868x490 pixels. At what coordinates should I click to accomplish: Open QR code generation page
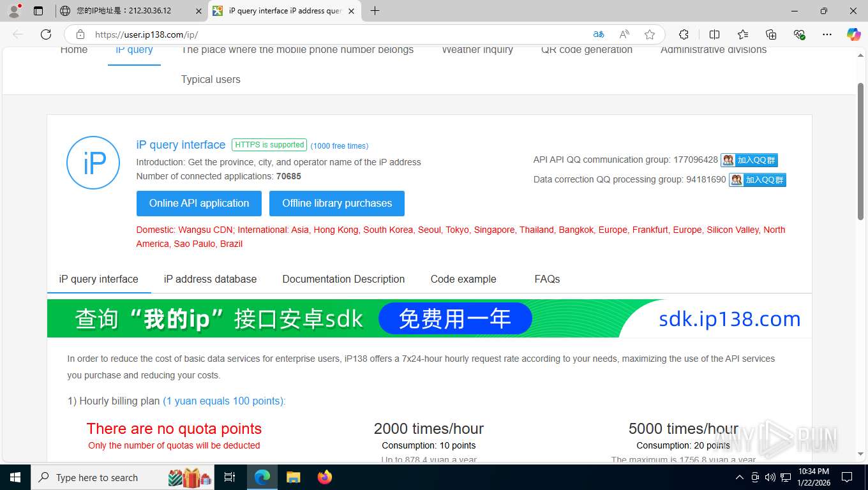tap(587, 50)
